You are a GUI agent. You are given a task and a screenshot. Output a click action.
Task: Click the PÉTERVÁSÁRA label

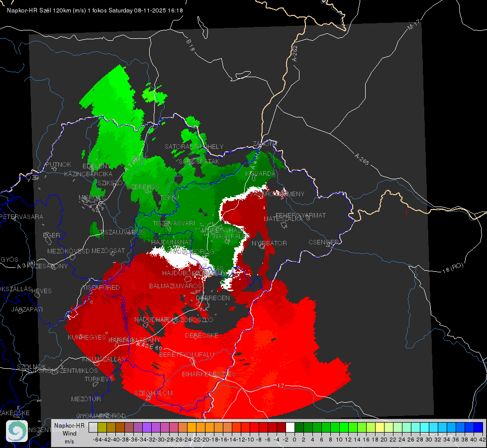point(22,217)
